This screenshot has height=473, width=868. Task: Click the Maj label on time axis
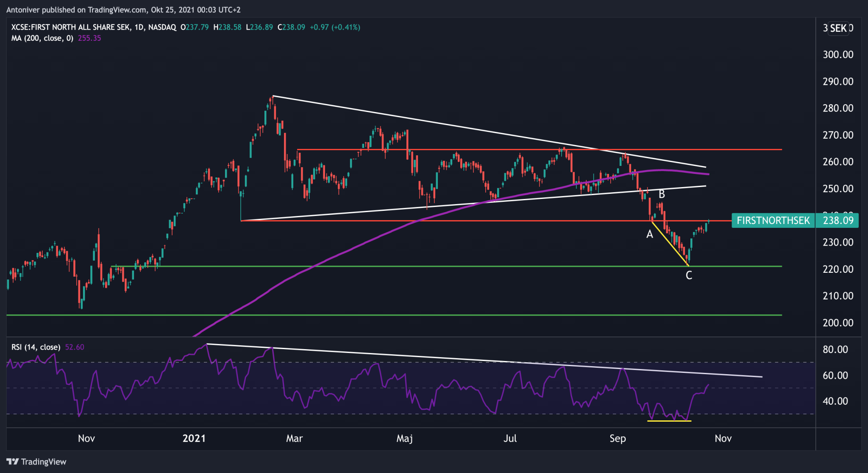404,438
